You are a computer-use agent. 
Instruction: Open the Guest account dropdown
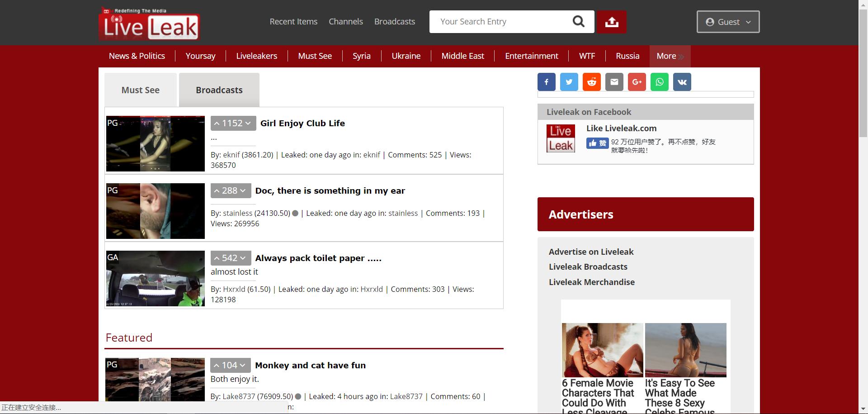pos(728,22)
